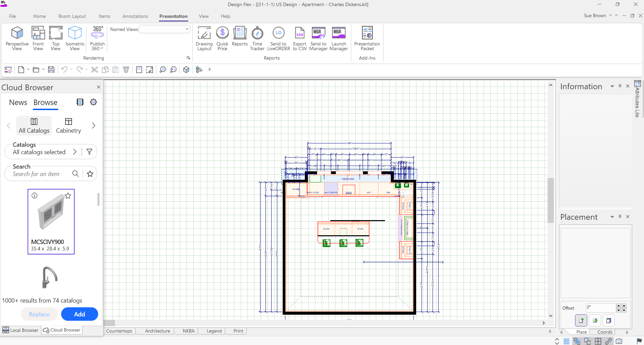Click Launch Manager
This screenshot has width=644, height=345.
(338, 38)
